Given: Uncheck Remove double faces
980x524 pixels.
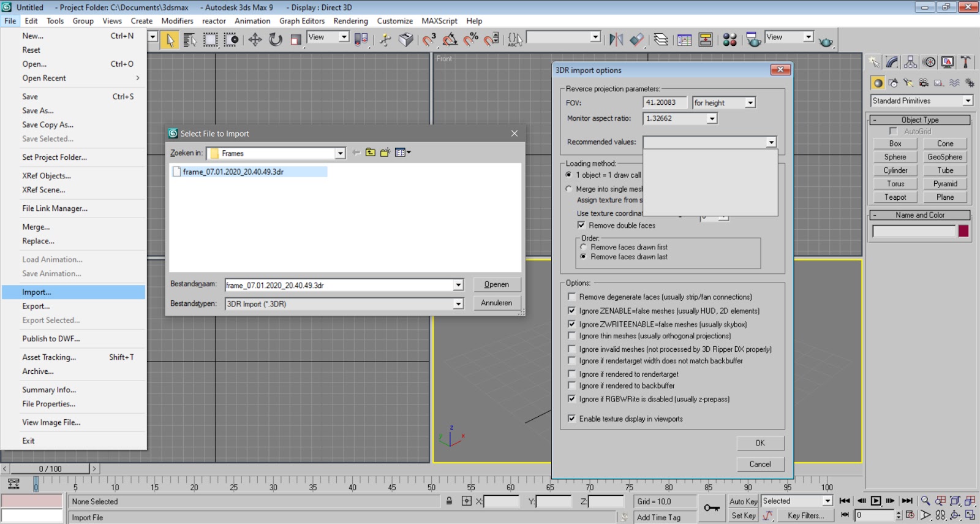Looking at the screenshot, I should [581, 226].
